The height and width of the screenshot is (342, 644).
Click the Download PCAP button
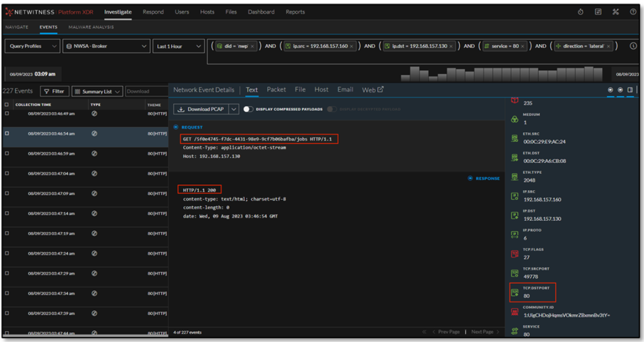coord(200,109)
